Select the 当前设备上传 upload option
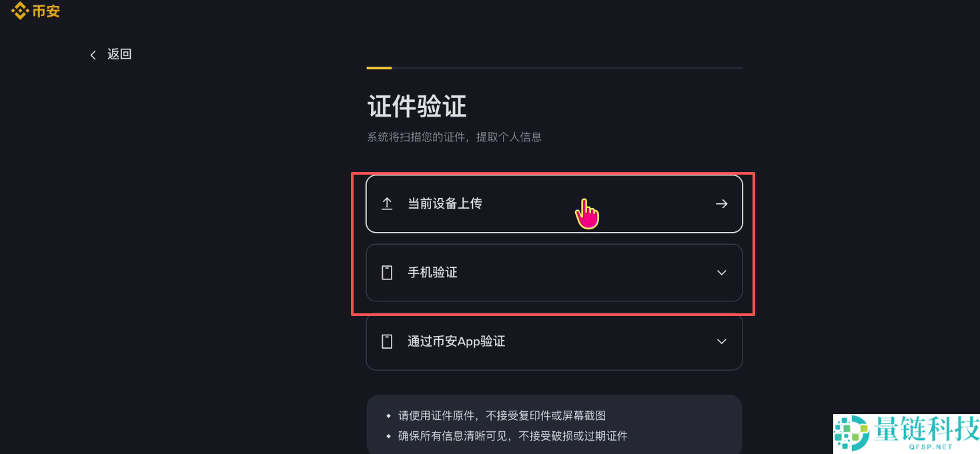Screen dimensions: 980x454 (554, 203)
